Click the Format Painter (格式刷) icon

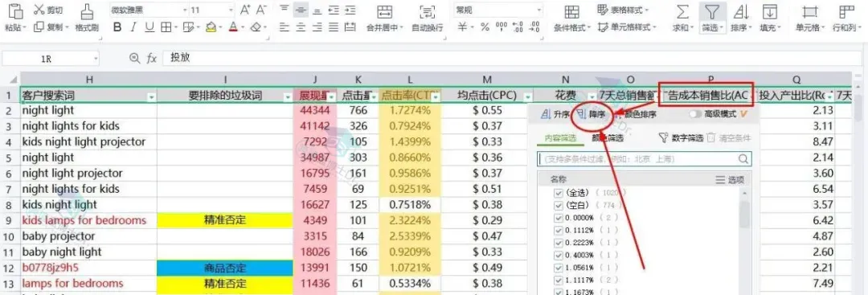point(86,11)
